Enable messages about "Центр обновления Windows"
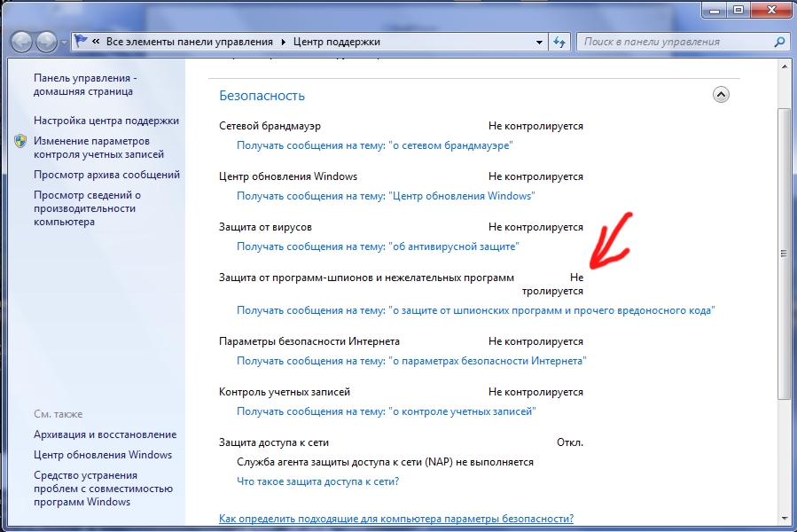 point(386,196)
